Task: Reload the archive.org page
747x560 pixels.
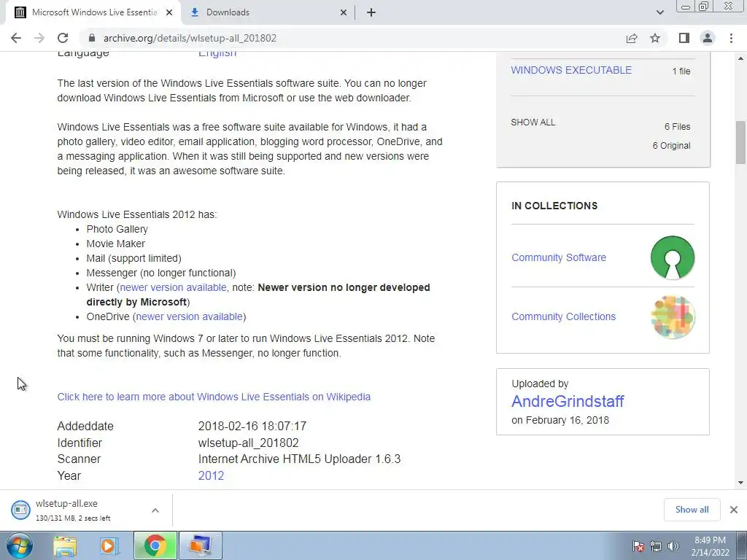Action: (63, 38)
